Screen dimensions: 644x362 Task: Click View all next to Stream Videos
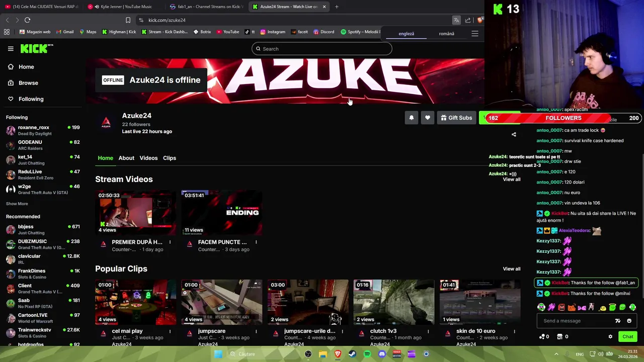pyautogui.click(x=512, y=179)
